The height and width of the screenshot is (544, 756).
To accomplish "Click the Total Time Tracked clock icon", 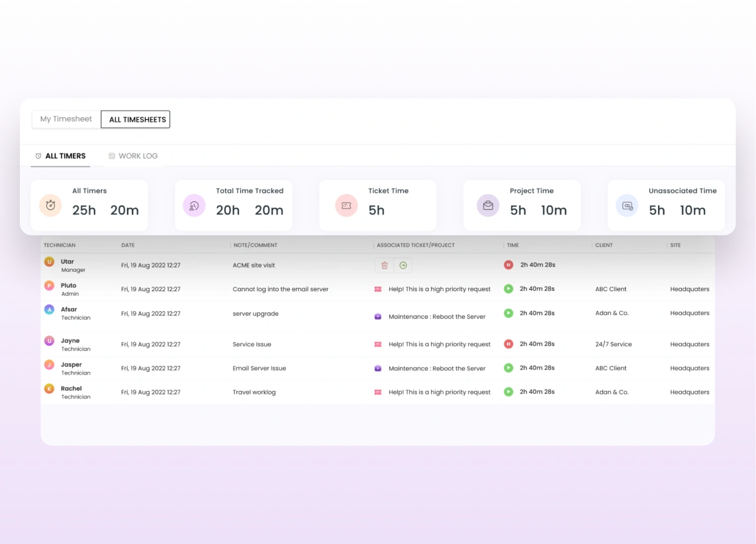I will (x=194, y=206).
